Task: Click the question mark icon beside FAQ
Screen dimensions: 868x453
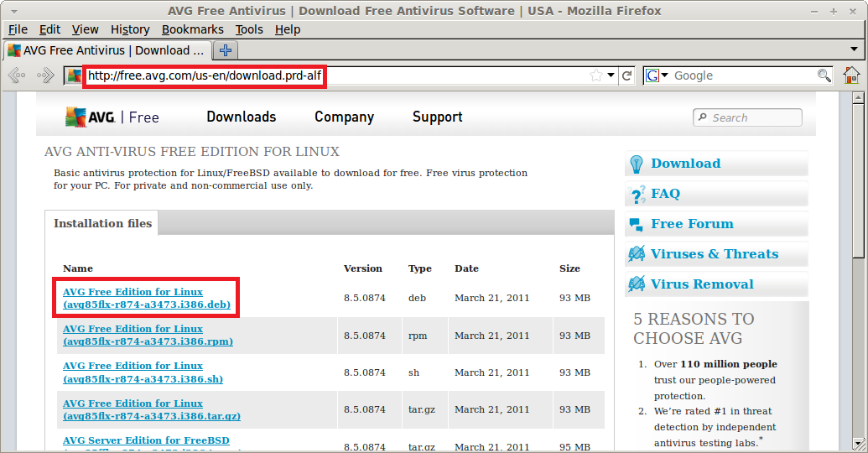Action: click(637, 195)
